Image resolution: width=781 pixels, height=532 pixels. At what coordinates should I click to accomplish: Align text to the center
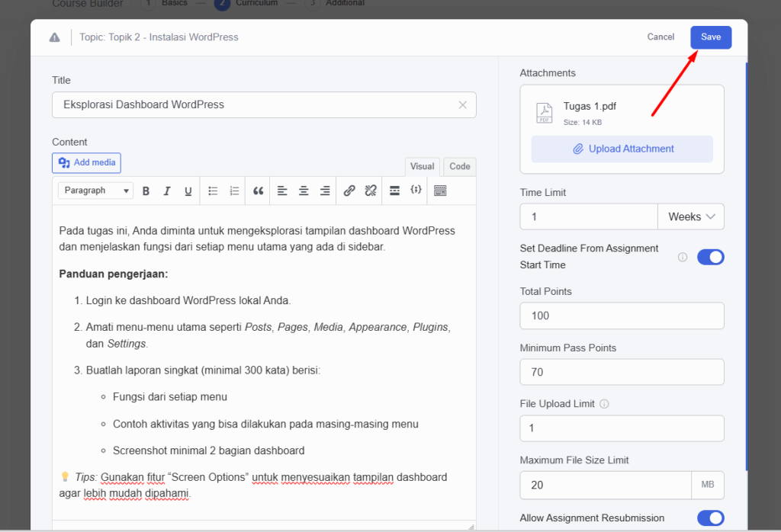[x=303, y=191]
